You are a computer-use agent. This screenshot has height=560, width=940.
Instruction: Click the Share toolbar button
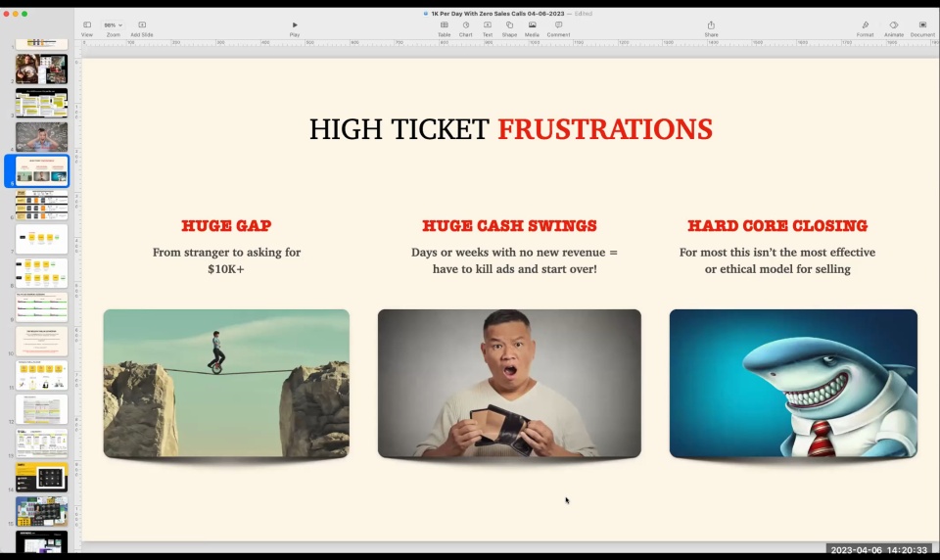click(711, 28)
